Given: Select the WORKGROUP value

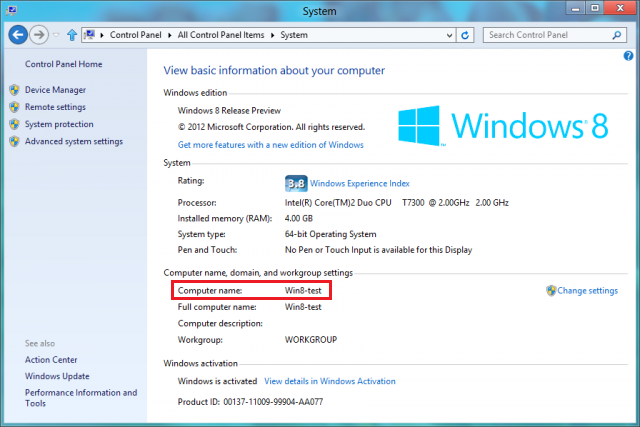Looking at the screenshot, I should pos(311,340).
